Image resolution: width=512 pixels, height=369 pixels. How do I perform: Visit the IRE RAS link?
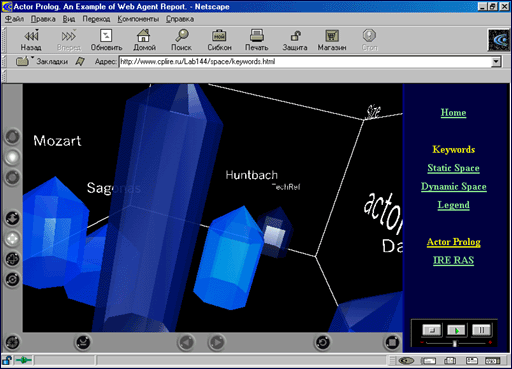[453, 260]
